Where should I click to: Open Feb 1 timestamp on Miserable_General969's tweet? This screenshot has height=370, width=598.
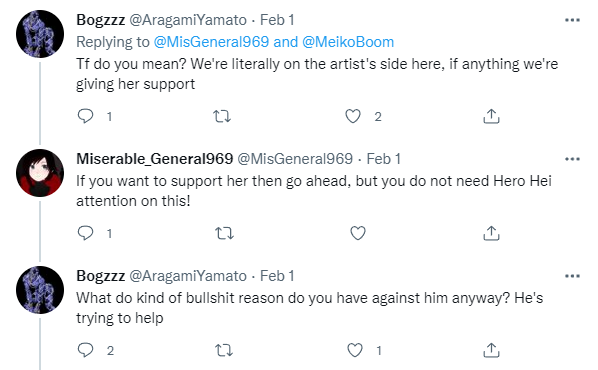[384, 159]
